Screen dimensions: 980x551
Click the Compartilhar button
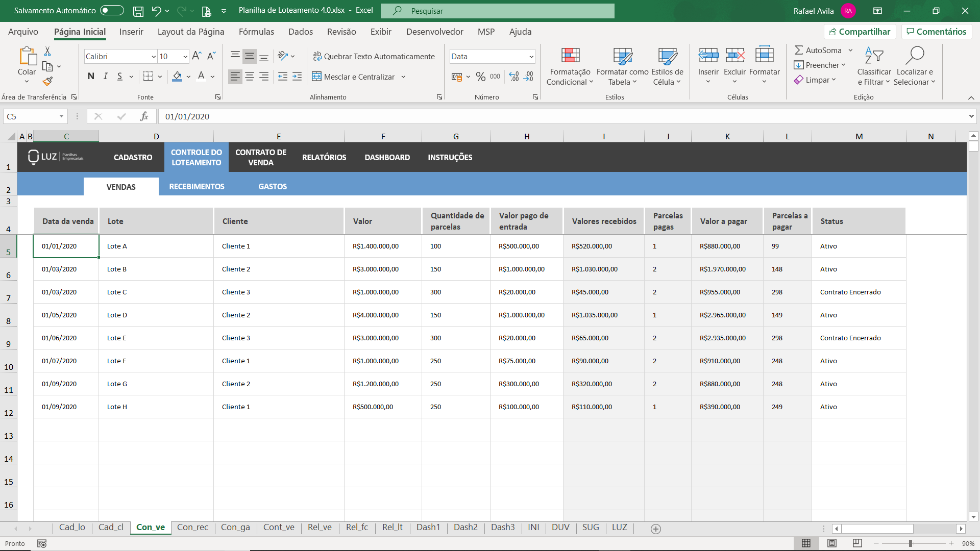[860, 32]
